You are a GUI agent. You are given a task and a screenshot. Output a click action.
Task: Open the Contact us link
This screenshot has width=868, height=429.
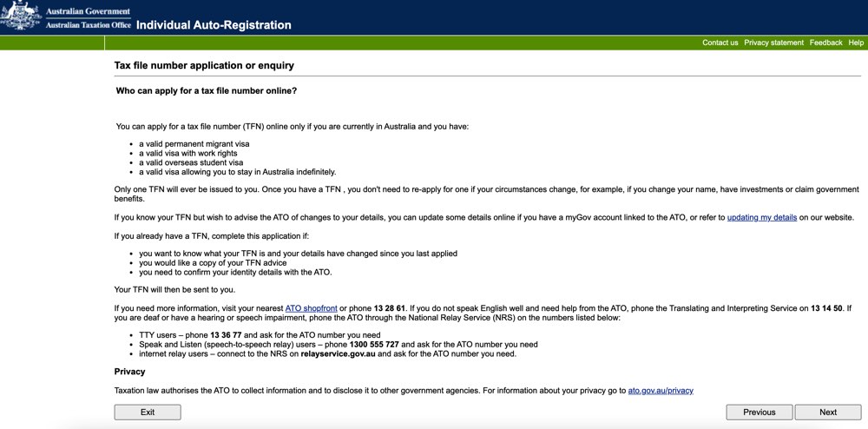pyautogui.click(x=720, y=43)
